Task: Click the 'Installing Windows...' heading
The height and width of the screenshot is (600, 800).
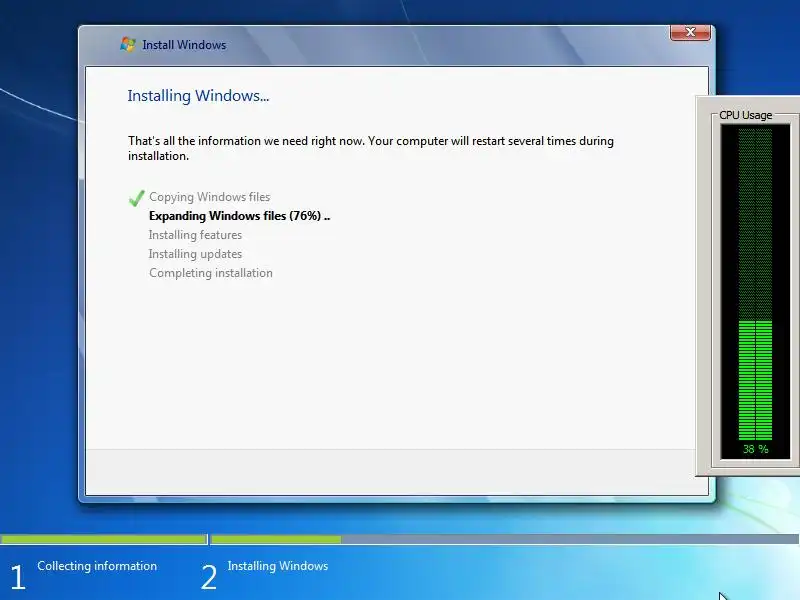Action: [198, 96]
